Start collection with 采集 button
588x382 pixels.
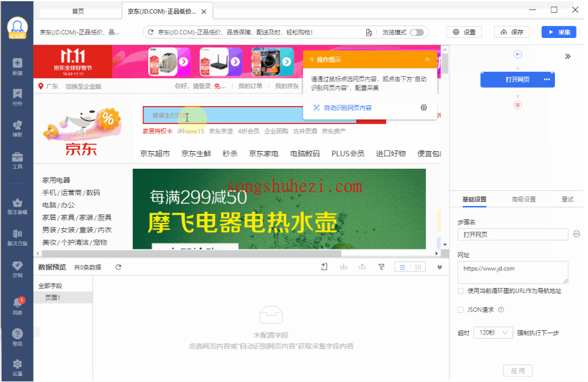click(558, 33)
